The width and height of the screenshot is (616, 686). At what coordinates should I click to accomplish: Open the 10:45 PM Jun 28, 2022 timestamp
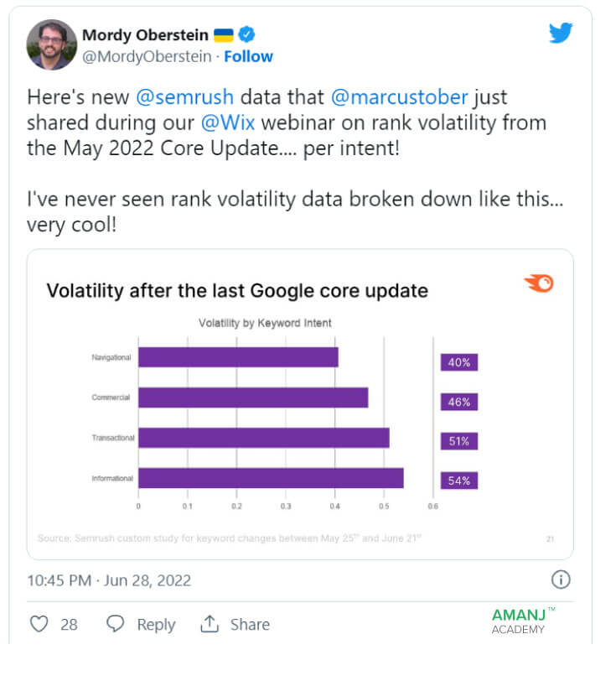click(109, 580)
